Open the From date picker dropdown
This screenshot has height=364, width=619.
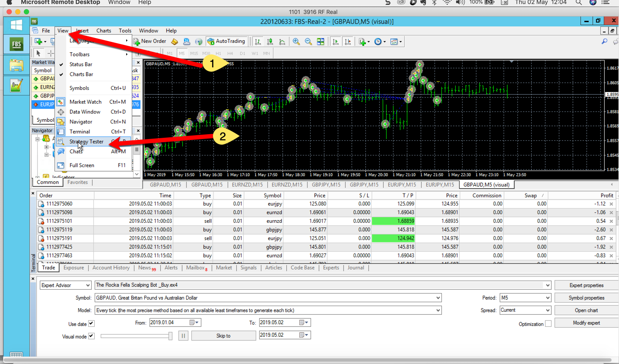(x=195, y=323)
